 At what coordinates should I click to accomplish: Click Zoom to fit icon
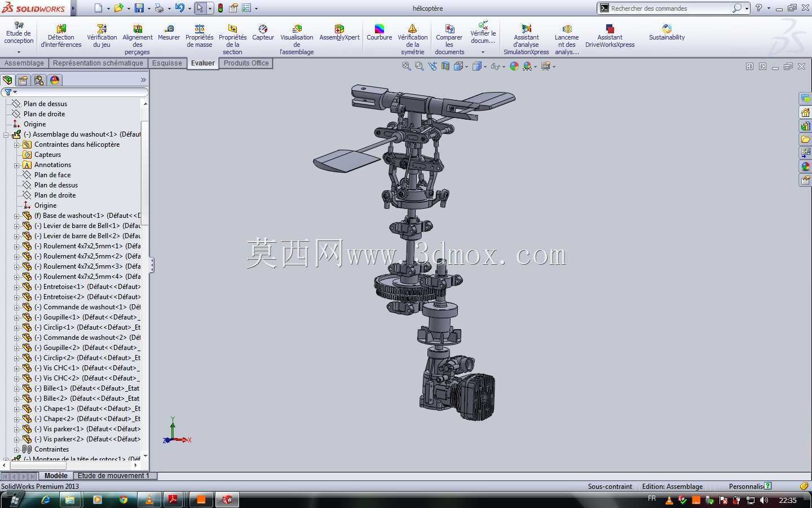click(x=406, y=66)
